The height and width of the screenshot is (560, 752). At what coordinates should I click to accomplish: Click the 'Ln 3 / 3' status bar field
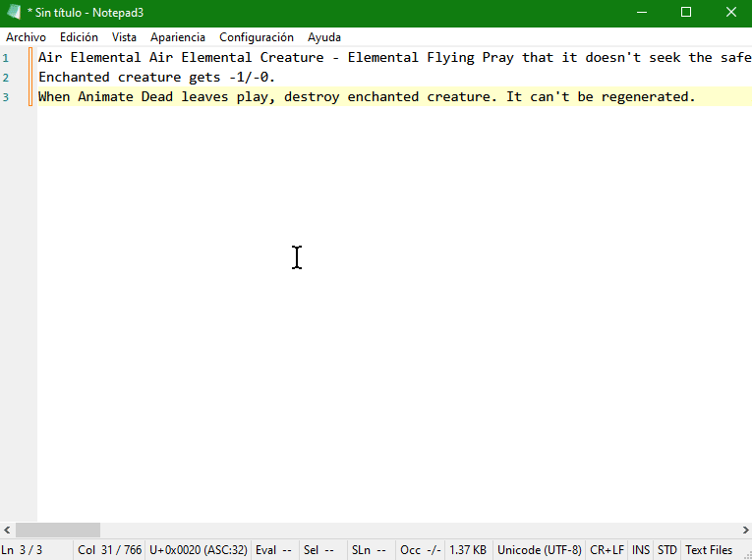click(x=36, y=550)
